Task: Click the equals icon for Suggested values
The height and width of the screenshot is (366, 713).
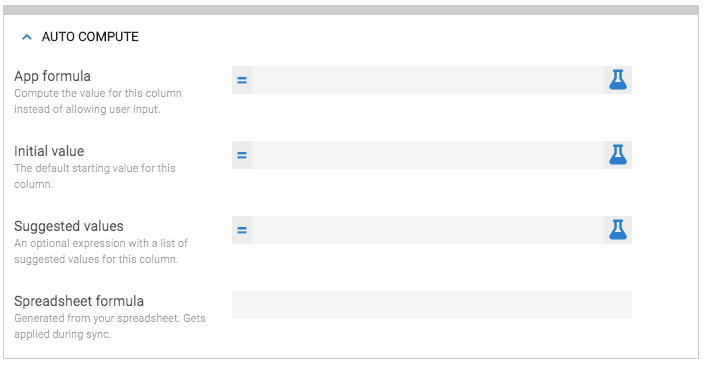Action: 242,230
